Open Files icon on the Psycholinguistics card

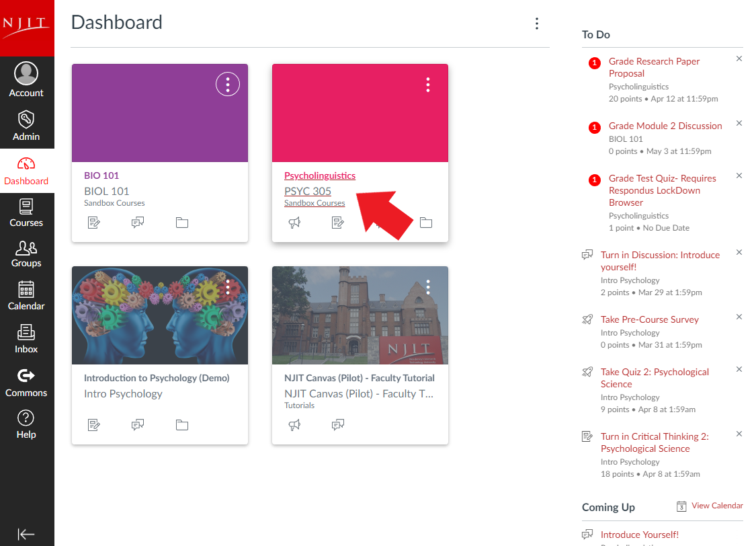(x=426, y=223)
